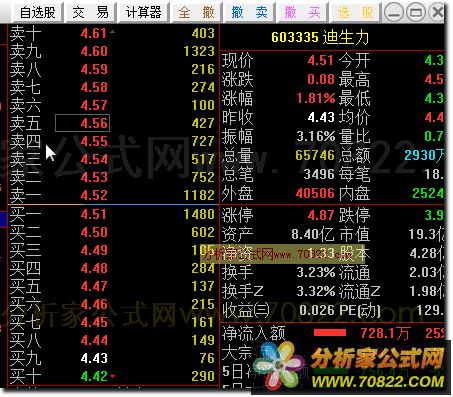Click the 卖十 volume 403

point(203,33)
